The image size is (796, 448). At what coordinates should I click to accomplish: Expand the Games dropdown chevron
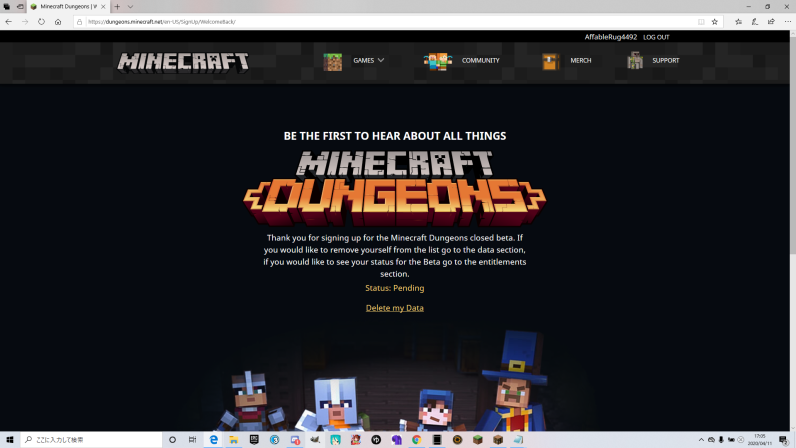pos(381,61)
